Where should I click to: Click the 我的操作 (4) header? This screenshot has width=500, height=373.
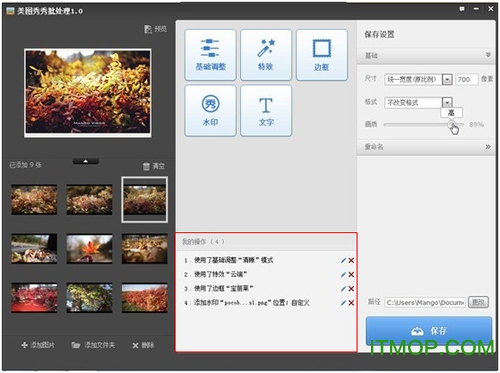[x=203, y=242]
